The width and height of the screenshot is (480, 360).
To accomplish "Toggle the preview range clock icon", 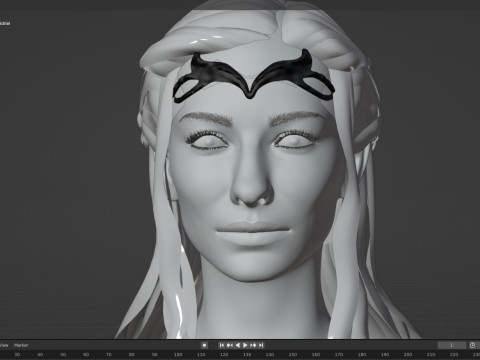I will [472, 345].
